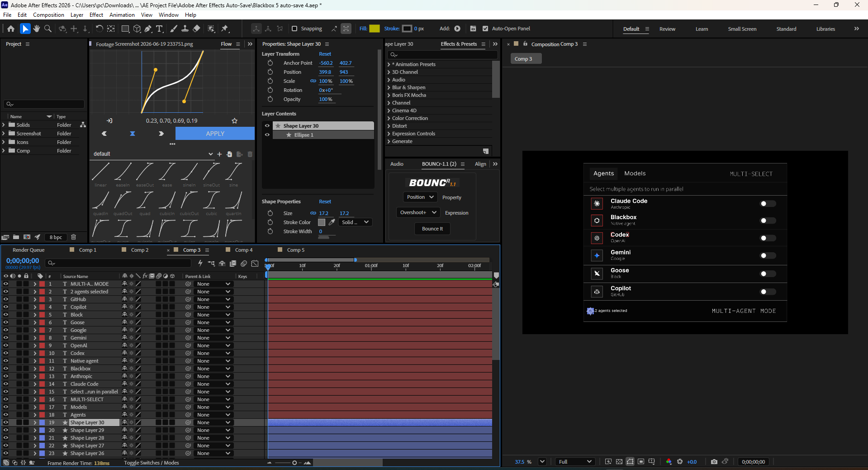Expand the Solids folder in Project panel

pyautogui.click(x=4, y=125)
